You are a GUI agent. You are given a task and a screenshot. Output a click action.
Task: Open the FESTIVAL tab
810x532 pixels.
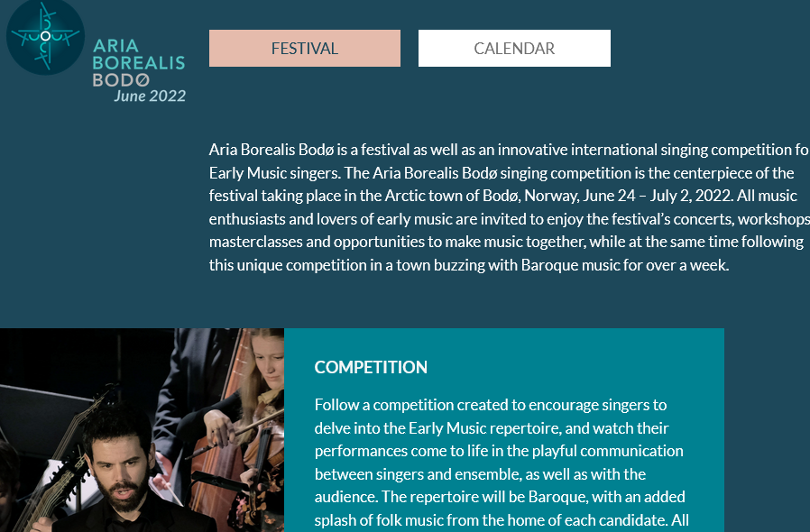[x=305, y=49]
